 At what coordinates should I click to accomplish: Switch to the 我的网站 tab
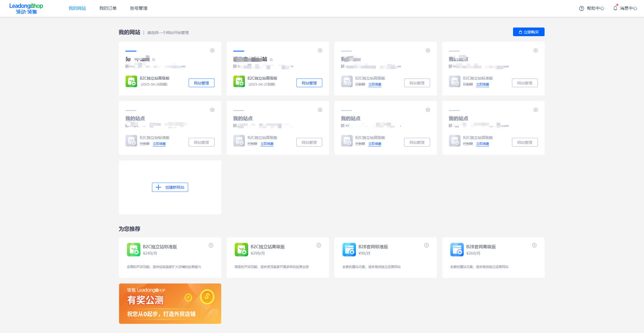[77, 8]
